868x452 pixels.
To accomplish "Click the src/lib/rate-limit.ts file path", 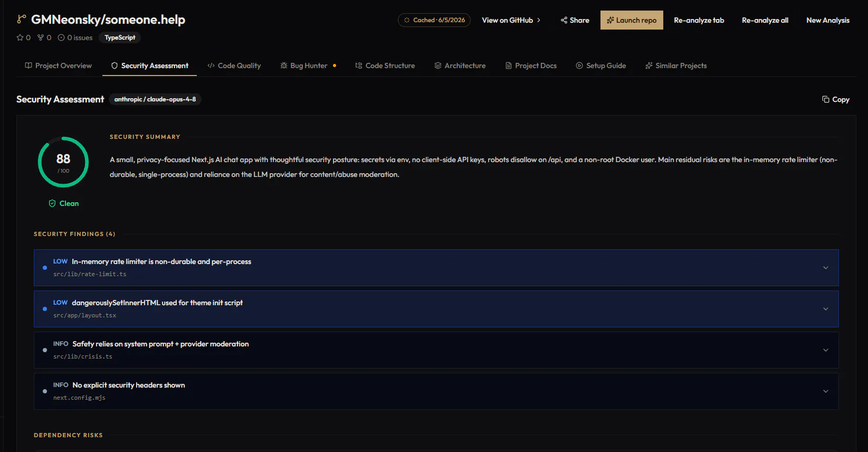I will [90, 274].
